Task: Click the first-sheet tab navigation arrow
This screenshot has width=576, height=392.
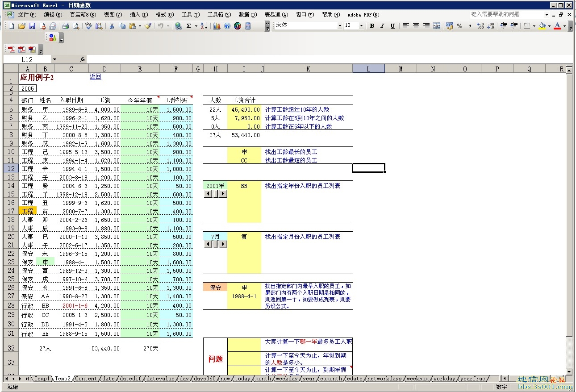Action: (6, 379)
